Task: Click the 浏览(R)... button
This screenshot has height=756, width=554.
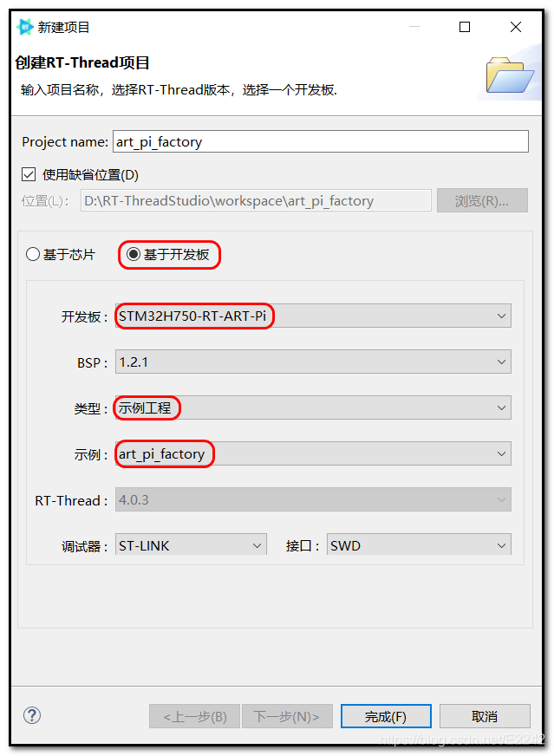Action: pyautogui.click(x=482, y=200)
